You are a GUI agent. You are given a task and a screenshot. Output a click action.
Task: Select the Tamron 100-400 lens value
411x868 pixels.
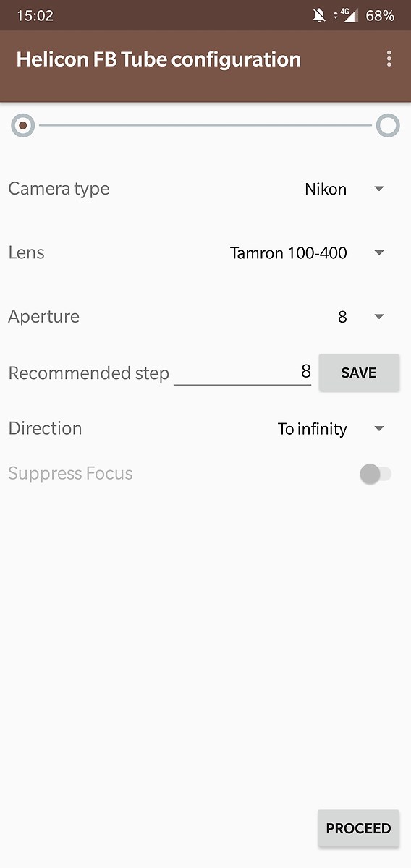[289, 252]
